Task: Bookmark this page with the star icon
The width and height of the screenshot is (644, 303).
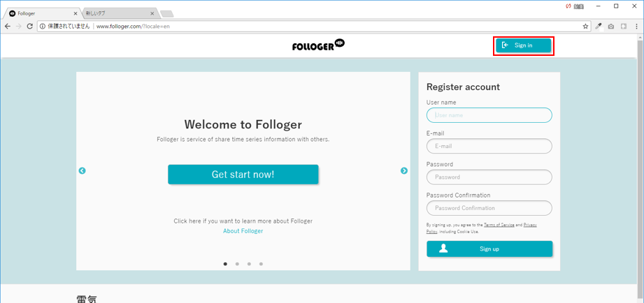Action: [586, 27]
